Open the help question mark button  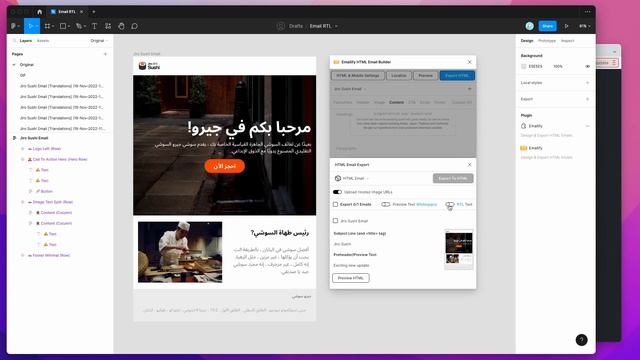(581, 340)
